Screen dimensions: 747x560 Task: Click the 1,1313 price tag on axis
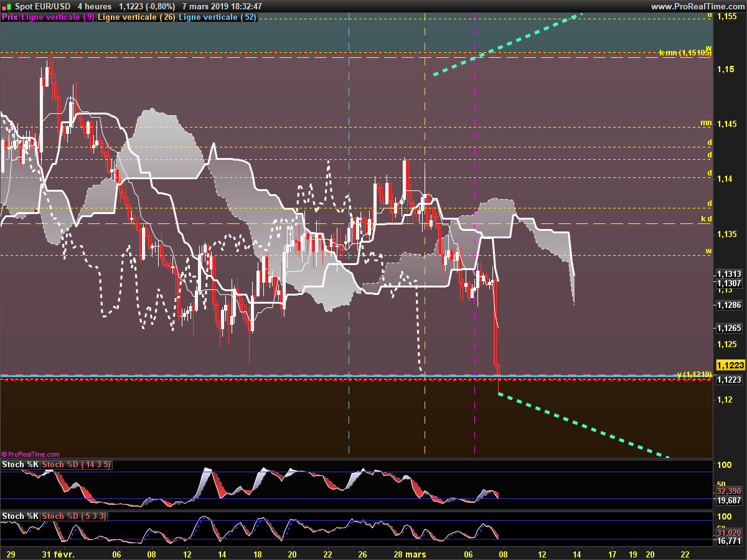pos(728,274)
